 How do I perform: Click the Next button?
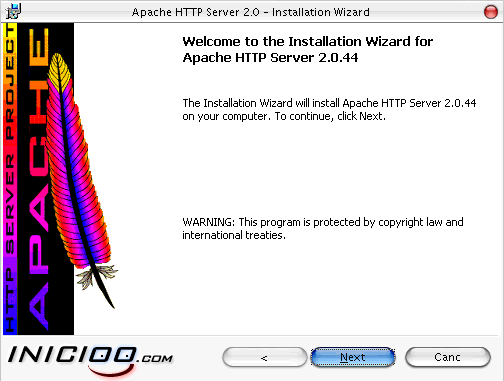tap(353, 357)
